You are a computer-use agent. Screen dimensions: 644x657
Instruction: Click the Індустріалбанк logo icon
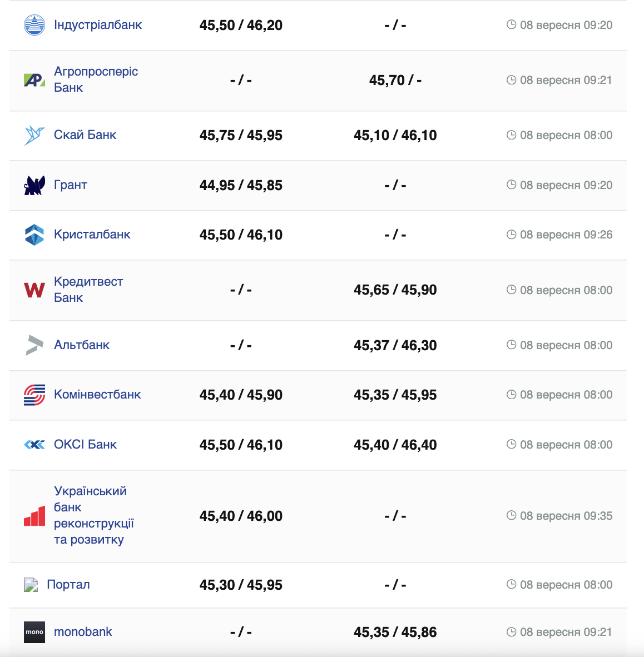click(x=34, y=25)
